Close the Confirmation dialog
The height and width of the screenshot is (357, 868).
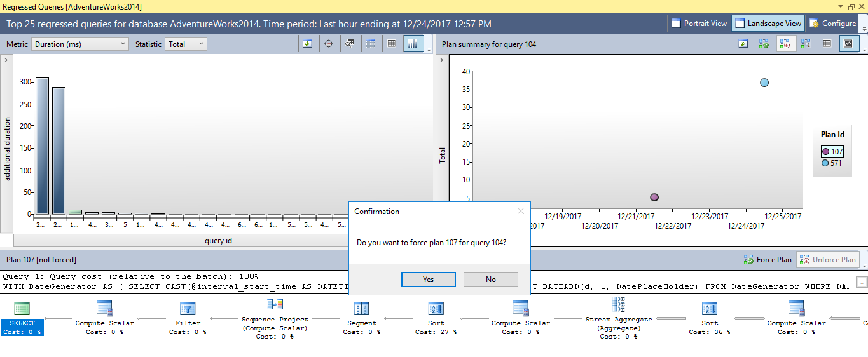coord(521,211)
